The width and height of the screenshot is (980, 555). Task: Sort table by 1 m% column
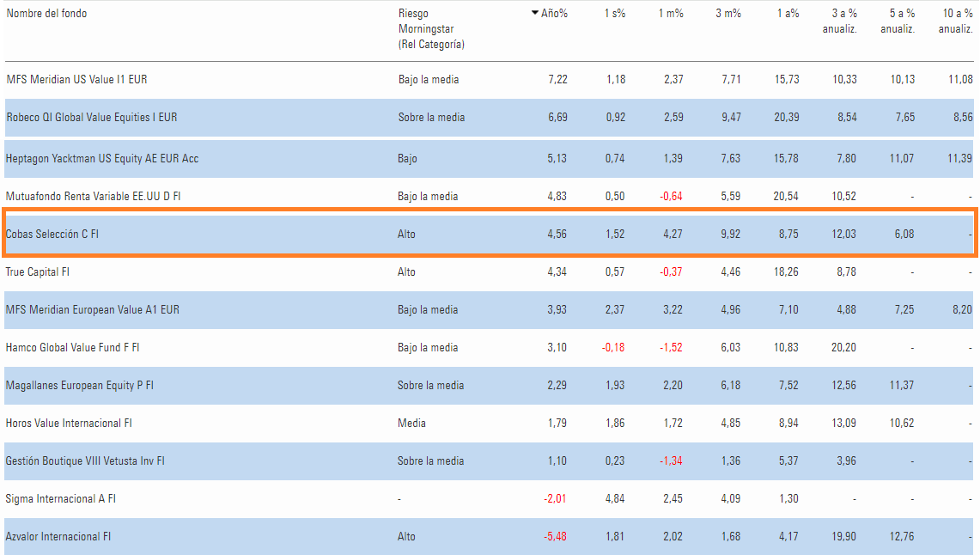(671, 14)
